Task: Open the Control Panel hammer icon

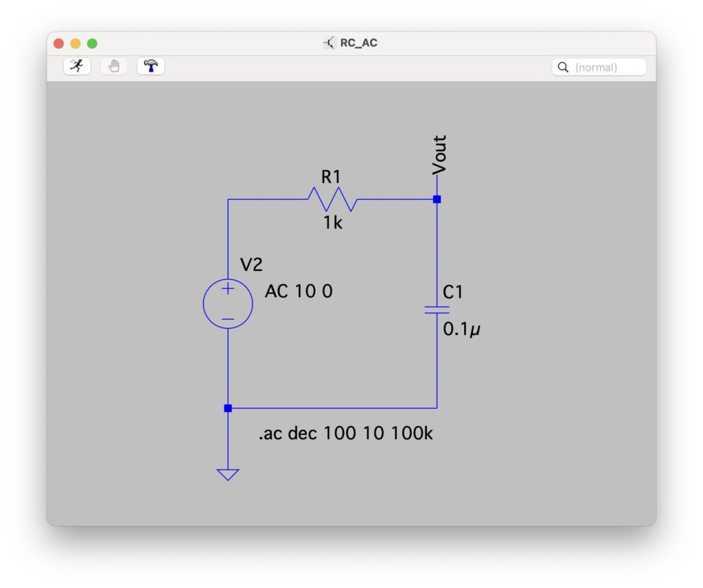Action: click(150, 67)
